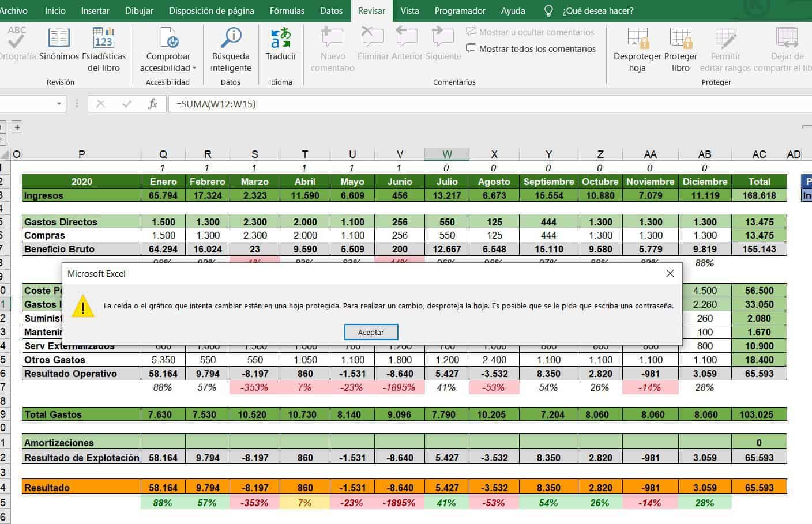Open Búsqueda inteligente
The width and height of the screenshot is (812, 524).
click(231, 49)
